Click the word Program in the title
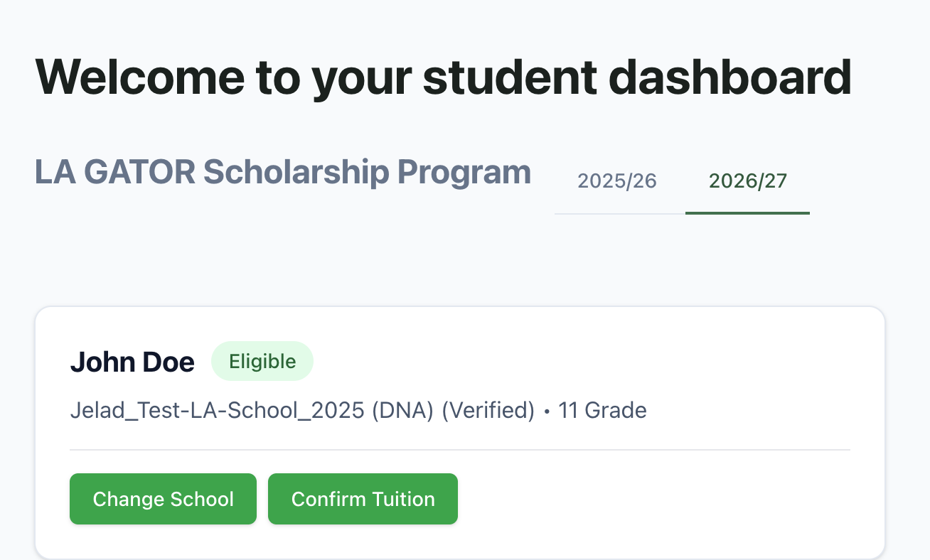 click(464, 173)
